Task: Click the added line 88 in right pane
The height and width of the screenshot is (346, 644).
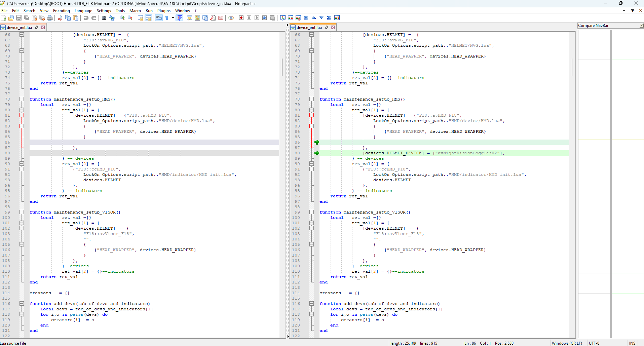Action: 434,153
